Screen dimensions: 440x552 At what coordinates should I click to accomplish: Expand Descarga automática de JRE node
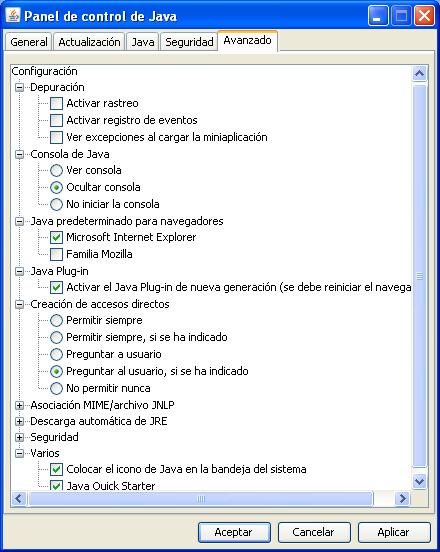click(x=20, y=421)
